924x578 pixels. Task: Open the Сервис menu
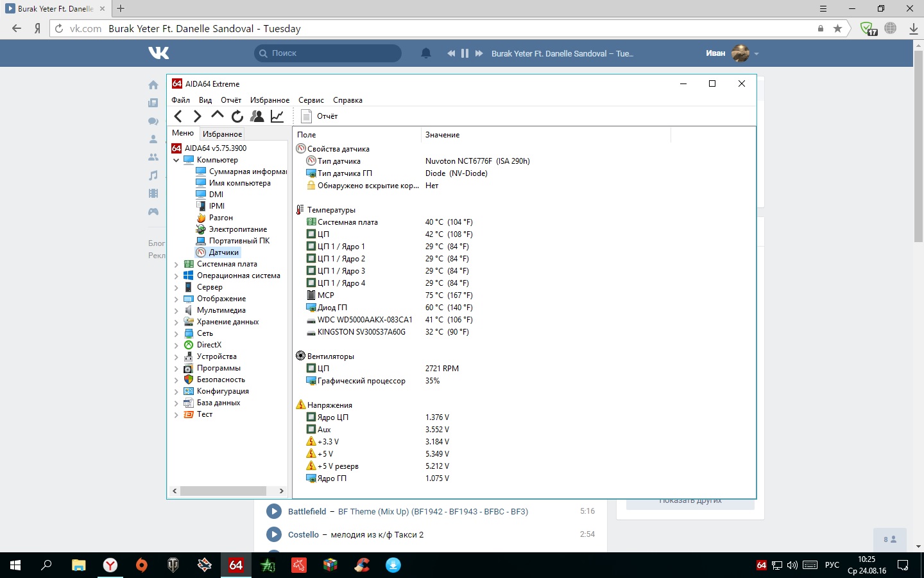point(311,100)
